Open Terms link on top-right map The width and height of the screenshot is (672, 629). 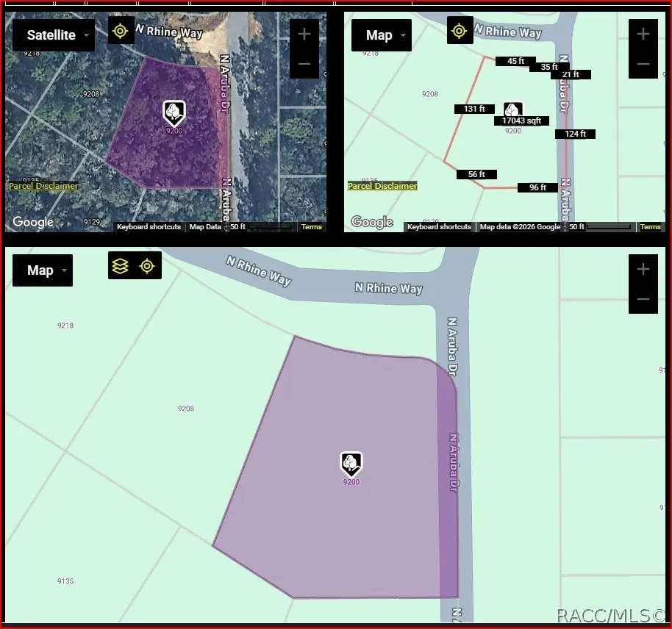(650, 226)
